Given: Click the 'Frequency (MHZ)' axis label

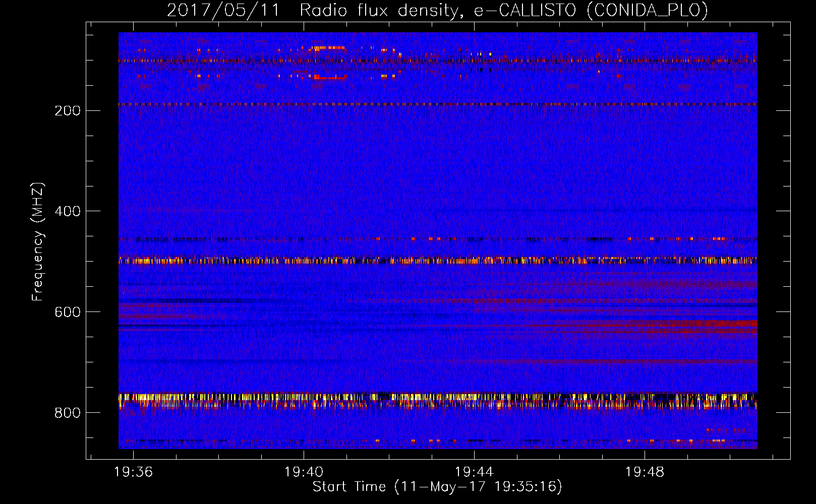Looking at the screenshot, I should (x=38, y=241).
